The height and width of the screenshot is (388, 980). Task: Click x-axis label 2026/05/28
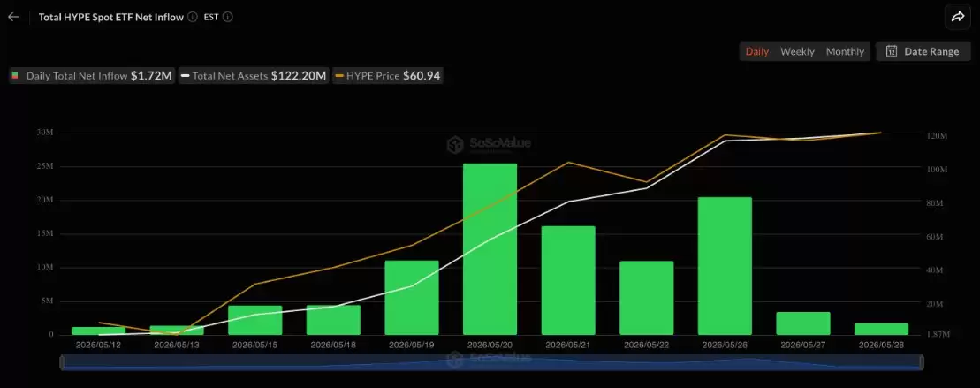click(x=881, y=345)
